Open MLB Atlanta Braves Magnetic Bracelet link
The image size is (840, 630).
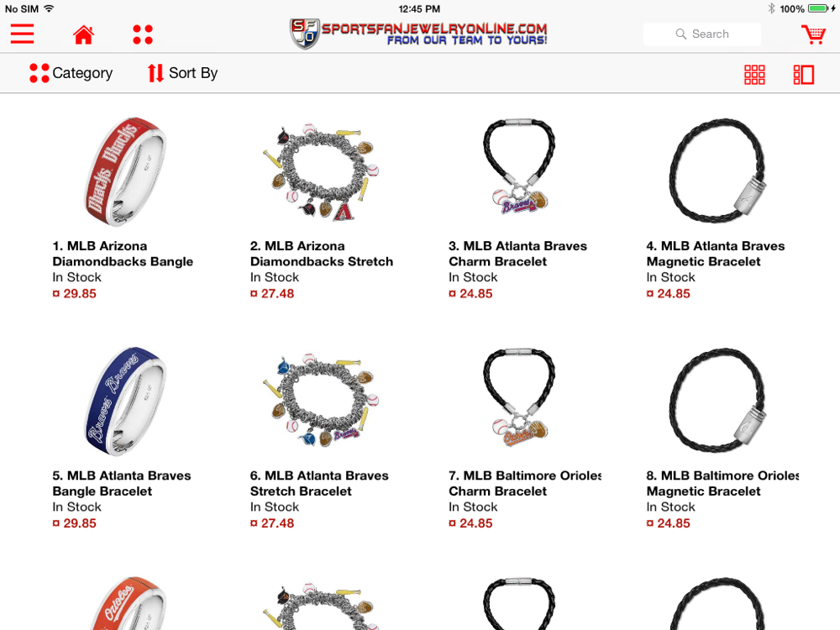pyautogui.click(x=715, y=254)
